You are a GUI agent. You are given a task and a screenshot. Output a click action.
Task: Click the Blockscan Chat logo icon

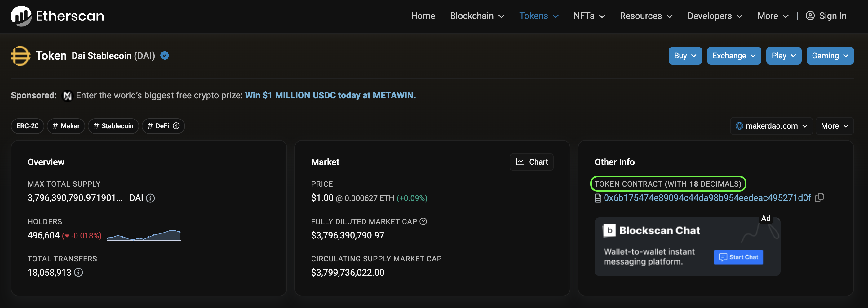coord(609,230)
